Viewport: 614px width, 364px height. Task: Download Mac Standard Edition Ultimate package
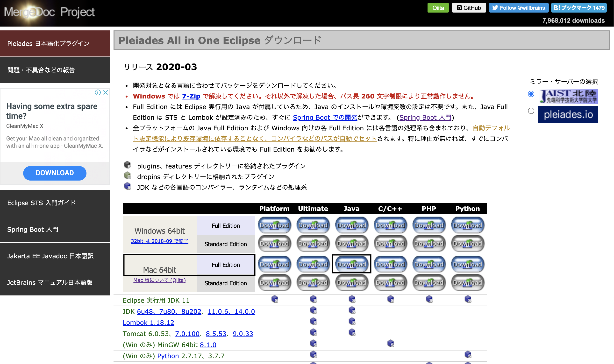point(313,283)
